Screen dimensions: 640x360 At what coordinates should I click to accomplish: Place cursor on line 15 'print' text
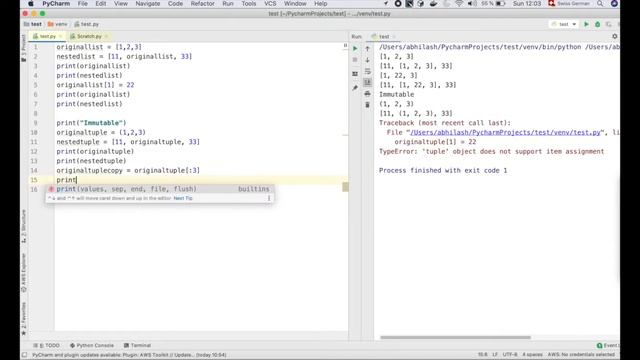[66, 180]
